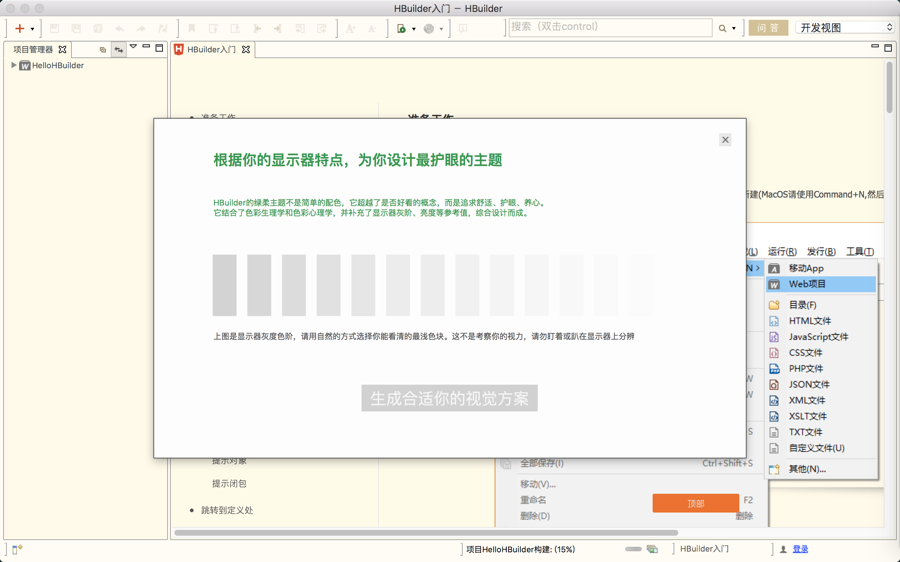Choose CSS文件 in the submenu

coord(821,352)
